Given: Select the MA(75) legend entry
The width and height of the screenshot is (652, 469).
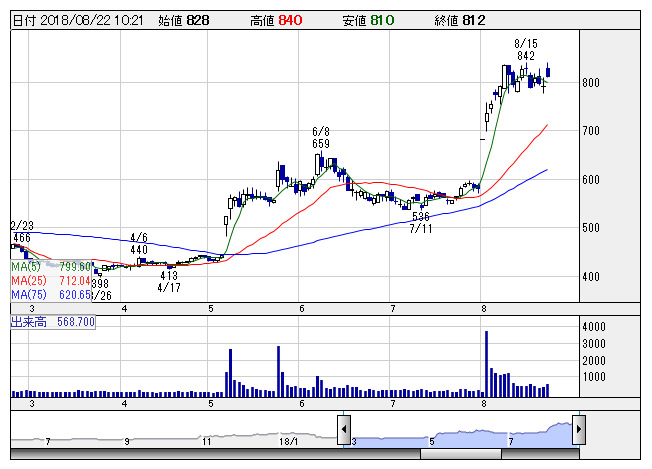Looking at the screenshot, I should tap(50, 295).
